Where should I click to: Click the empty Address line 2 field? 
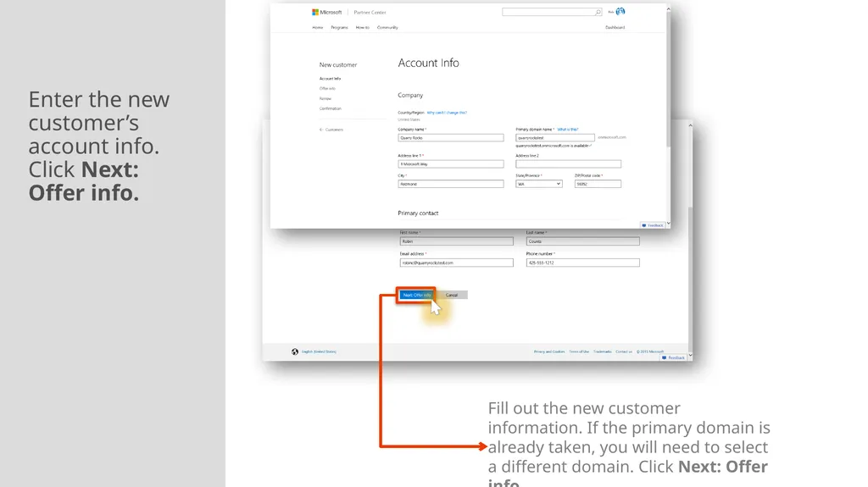(x=569, y=164)
